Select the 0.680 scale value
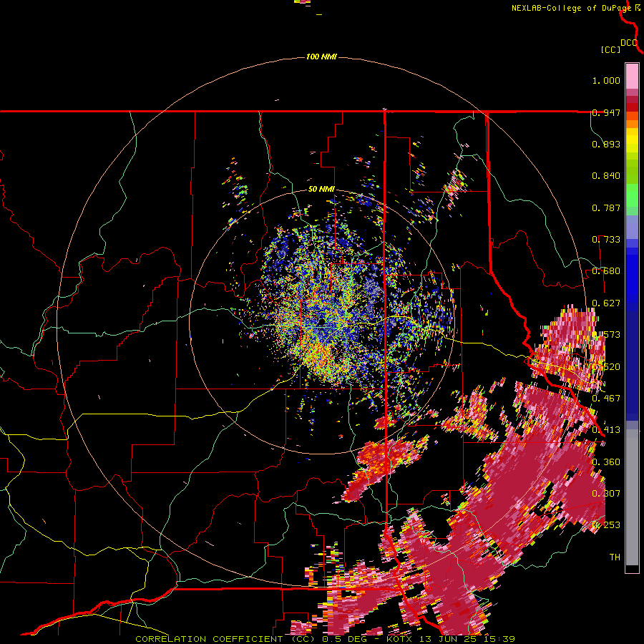 (606, 271)
